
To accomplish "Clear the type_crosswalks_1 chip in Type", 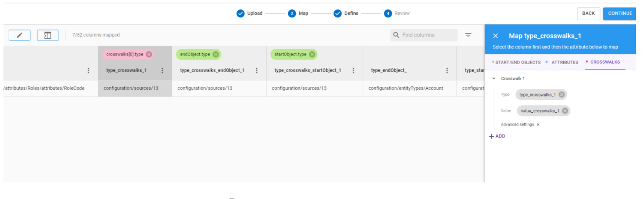I will click(562, 95).
